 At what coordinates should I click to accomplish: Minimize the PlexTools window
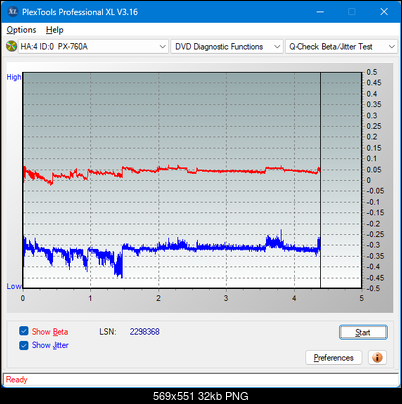click(320, 12)
